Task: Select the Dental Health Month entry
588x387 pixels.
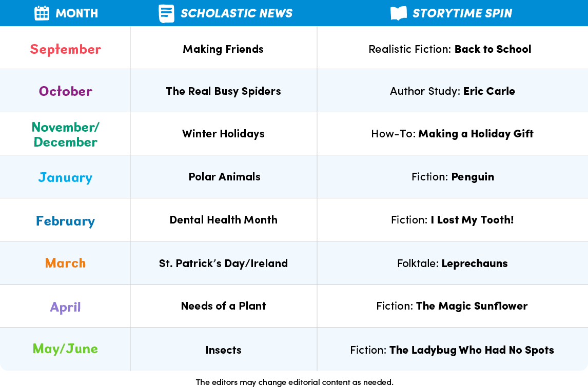Action: pyautogui.click(x=224, y=219)
